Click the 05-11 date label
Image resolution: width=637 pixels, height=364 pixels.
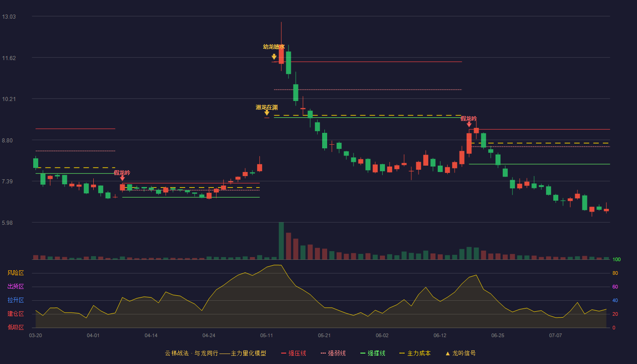267,335
